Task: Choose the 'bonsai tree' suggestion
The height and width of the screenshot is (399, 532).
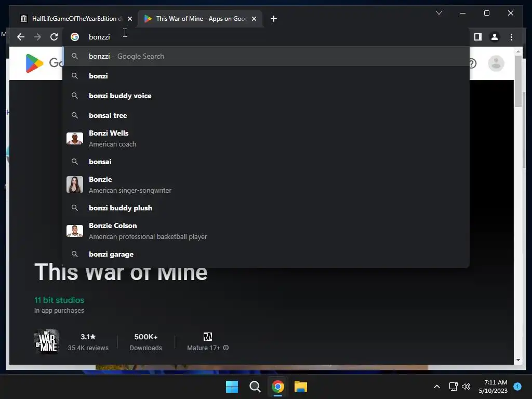Action: click(266, 115)
